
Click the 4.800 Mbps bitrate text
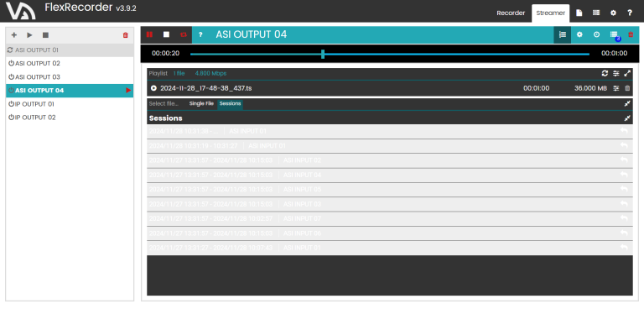click(x=210, y=73)
